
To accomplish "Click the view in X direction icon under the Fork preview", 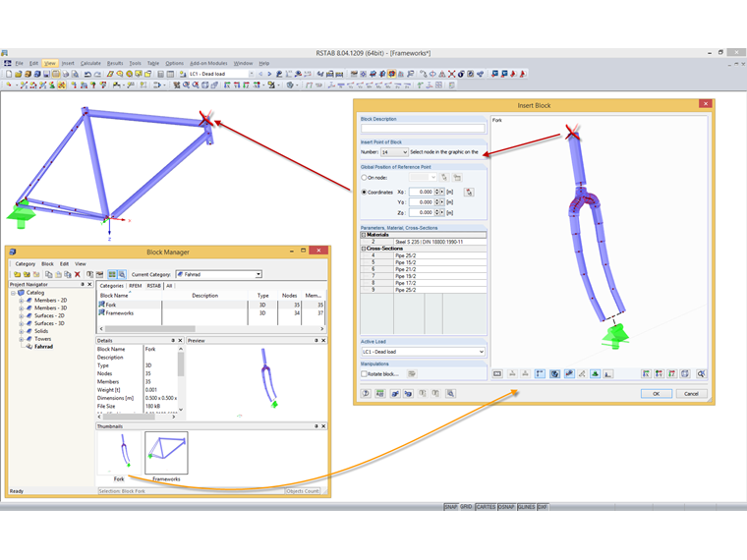I will point(646,373).
